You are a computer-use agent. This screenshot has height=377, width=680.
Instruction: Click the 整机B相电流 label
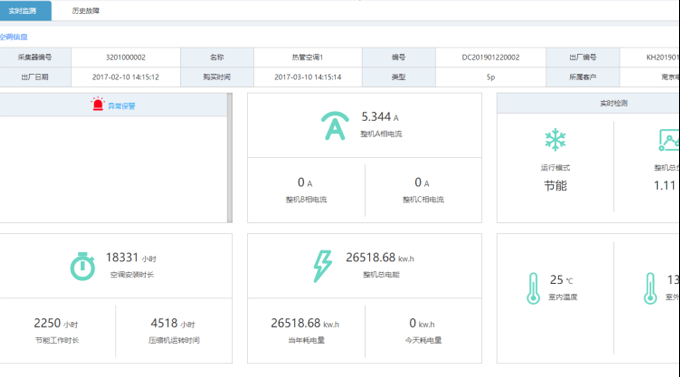click(x=306, y=200)
